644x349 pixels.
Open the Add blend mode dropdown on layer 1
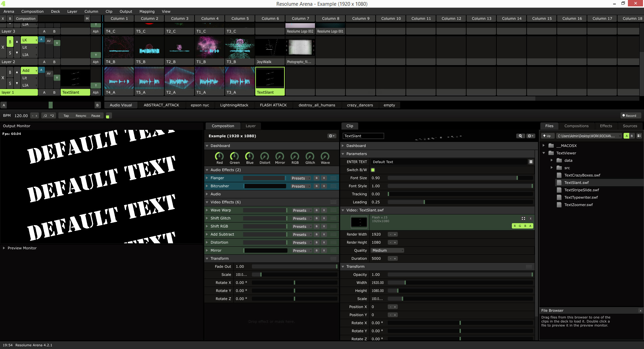pos(29,70)
